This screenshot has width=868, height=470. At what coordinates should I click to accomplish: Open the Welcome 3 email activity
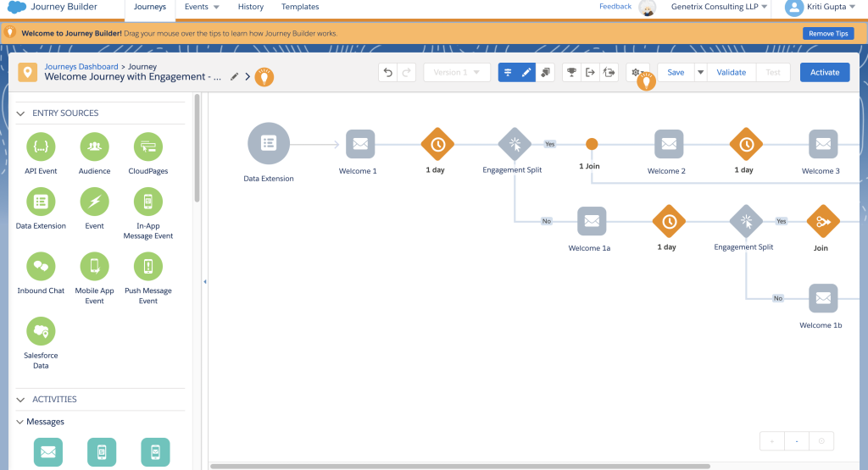point(823,144)
